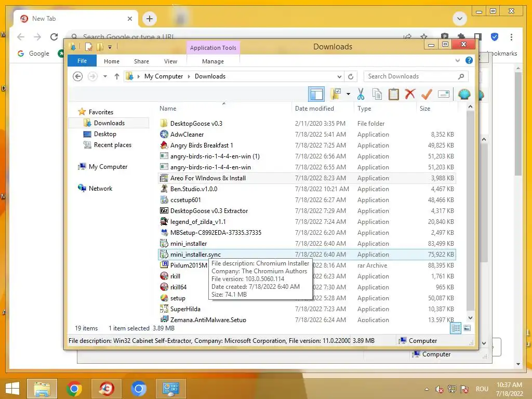The image size is (532, 399).
Task: Open Chrome's three-dot menu
Action: [511, 37]
